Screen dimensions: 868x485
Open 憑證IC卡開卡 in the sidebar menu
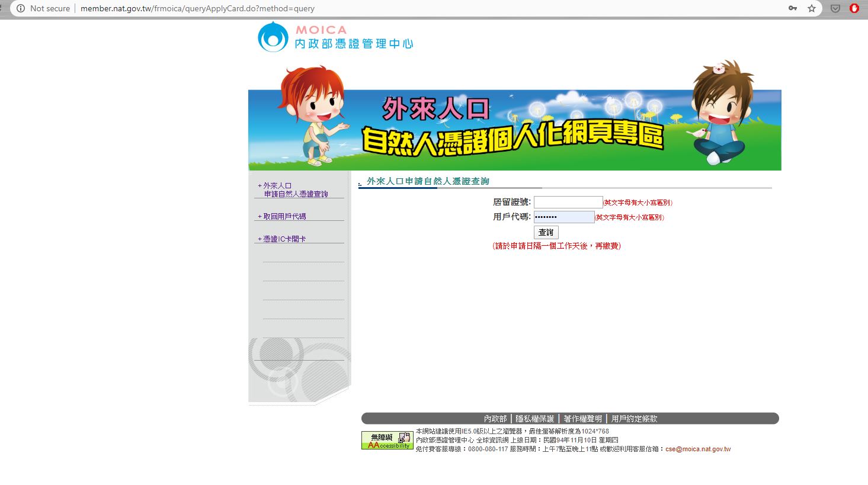[x=284, y=239]
